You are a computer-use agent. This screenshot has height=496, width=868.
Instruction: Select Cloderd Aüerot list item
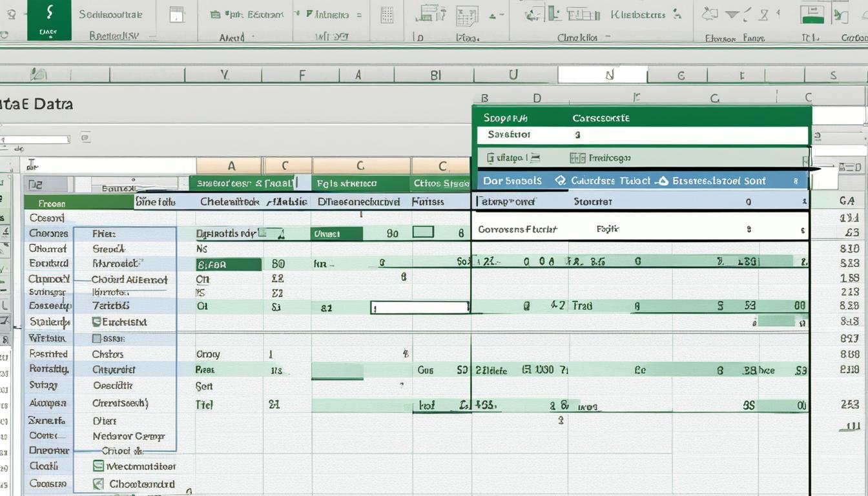129,280
